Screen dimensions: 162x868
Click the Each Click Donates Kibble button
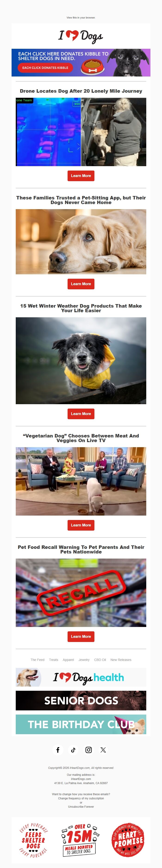pos(45,68)
